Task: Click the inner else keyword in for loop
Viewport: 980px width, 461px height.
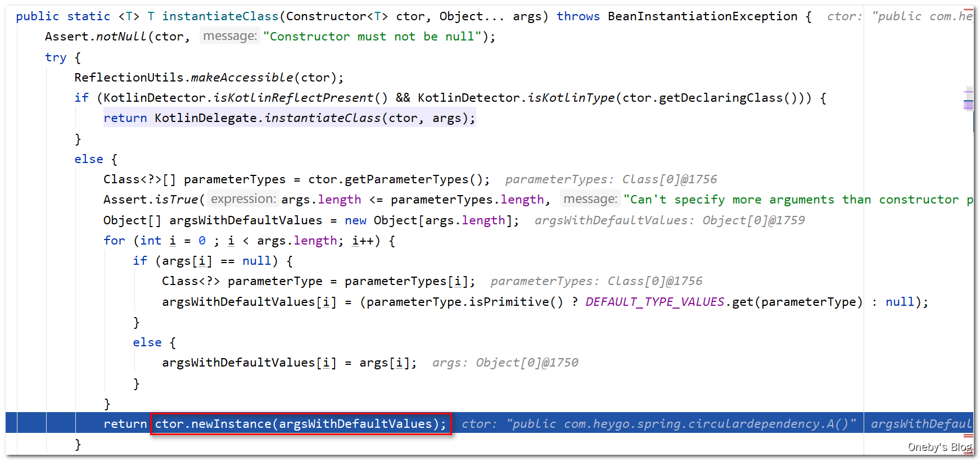Action: click(147, 342)
